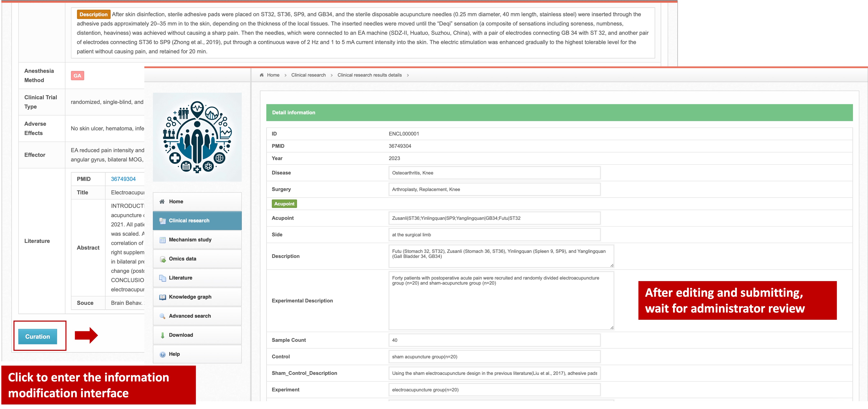The width and height of the screenshot is (868, 409).
Task: Click the site logo image
Action: coord(197,137)
